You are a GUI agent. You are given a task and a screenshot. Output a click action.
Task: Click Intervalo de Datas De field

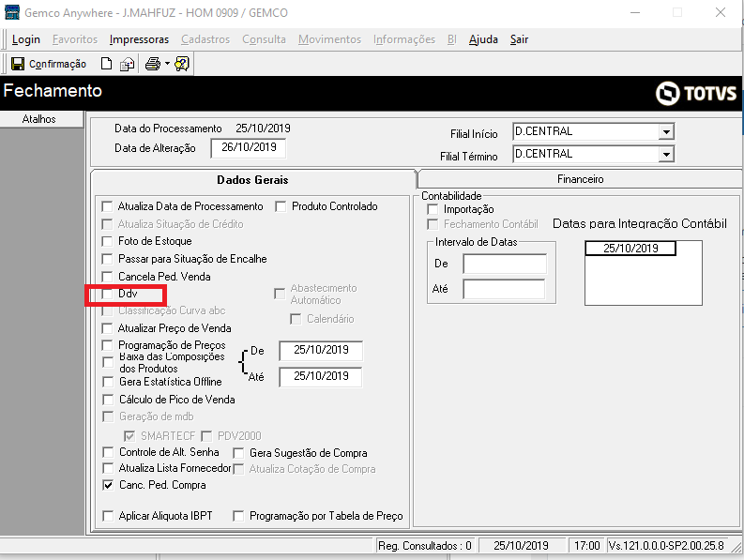click(x=505, y=264)
